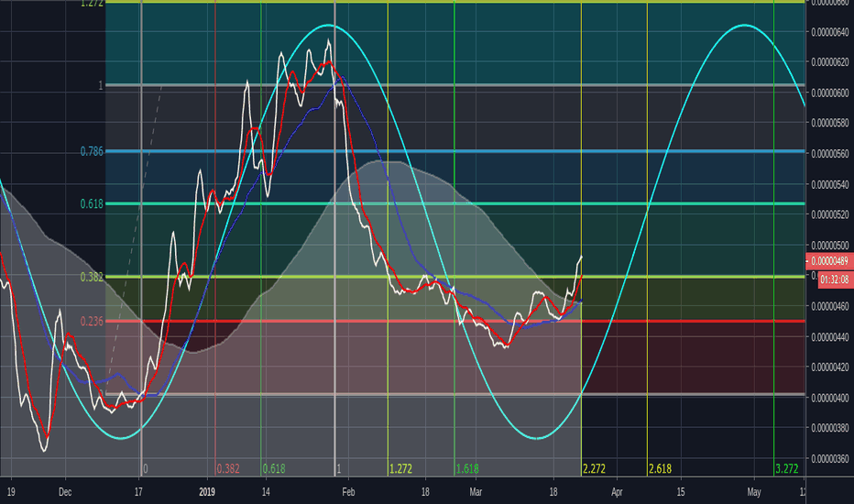854x504 pixels.
Task: Select the yellow-green 0.382 retracement label on left
Action: coord(92,277)
